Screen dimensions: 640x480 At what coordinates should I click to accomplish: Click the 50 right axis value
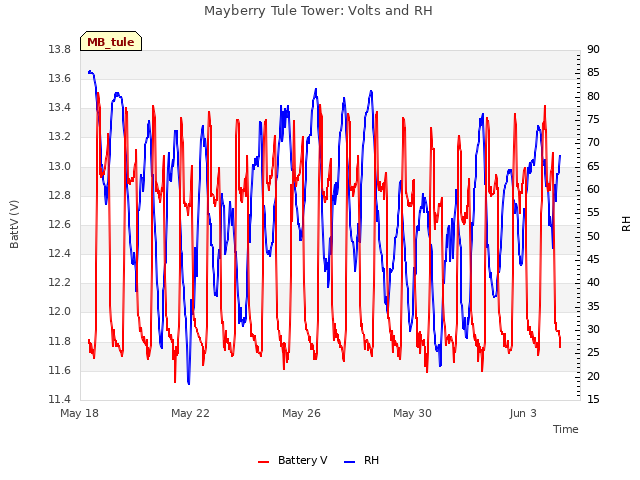click(x=593, y=236)
